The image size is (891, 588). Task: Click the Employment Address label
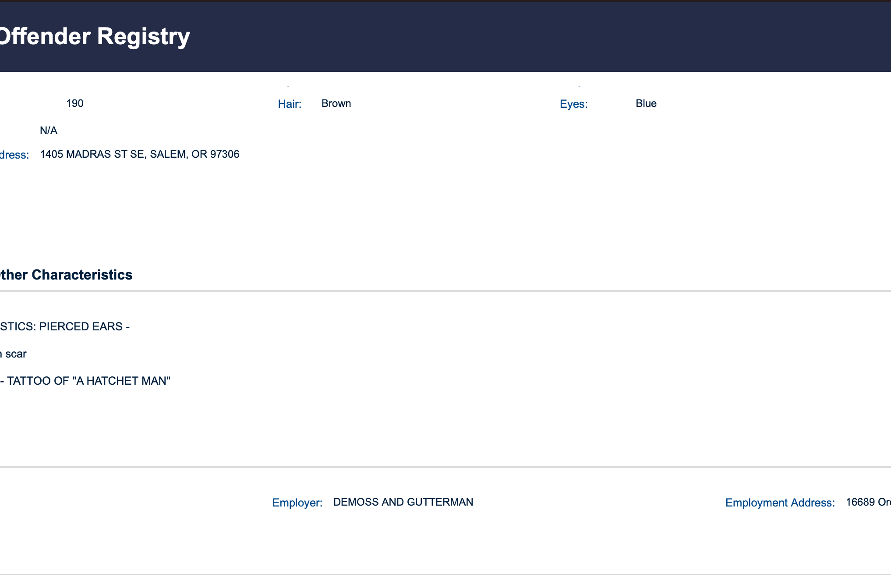(780, 503)
